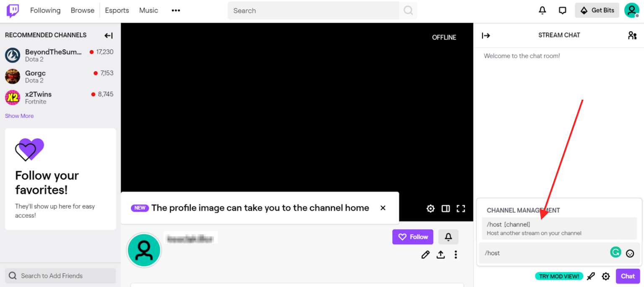Image resolution: width=644 pixels, height=287 pixels.
Task: Open the Browse tab
Action: [x=82, y=10]
